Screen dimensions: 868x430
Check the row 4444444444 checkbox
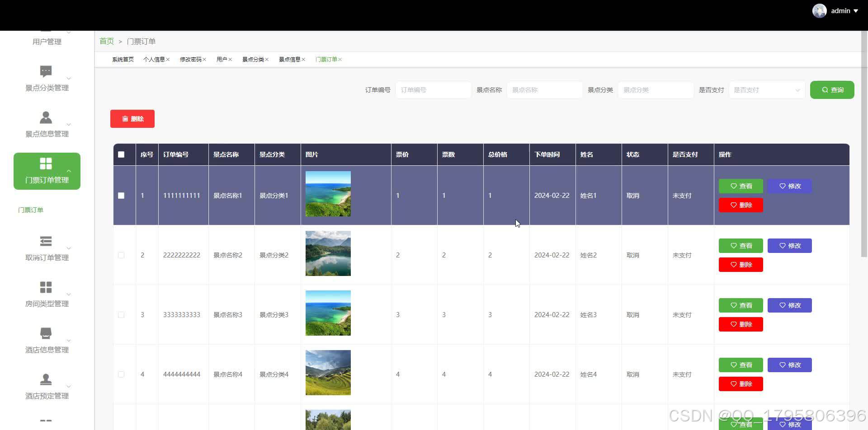(121, 374)
